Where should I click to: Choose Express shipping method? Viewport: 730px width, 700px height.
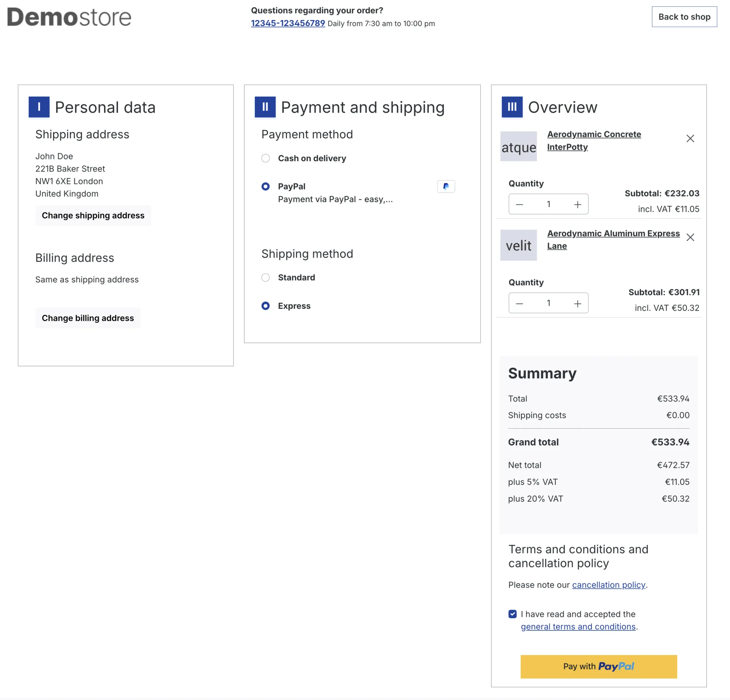[x=266, y=306]
